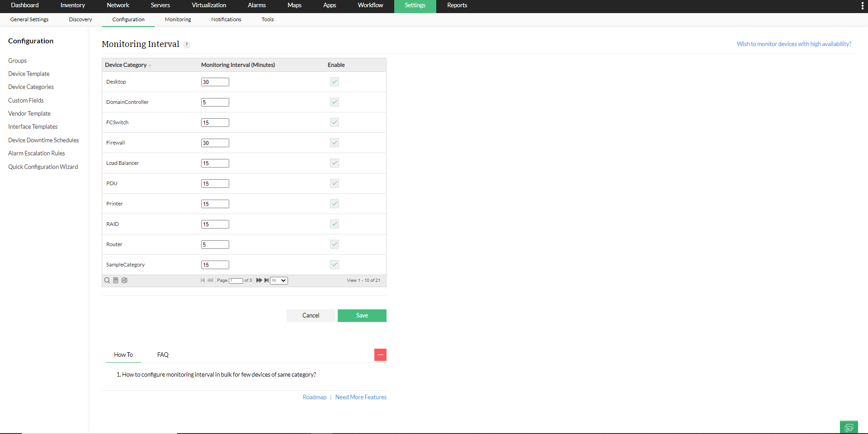Go to the next page of device categories
The height and width of the screenshot is (434, 868).
tap(259, 280)
